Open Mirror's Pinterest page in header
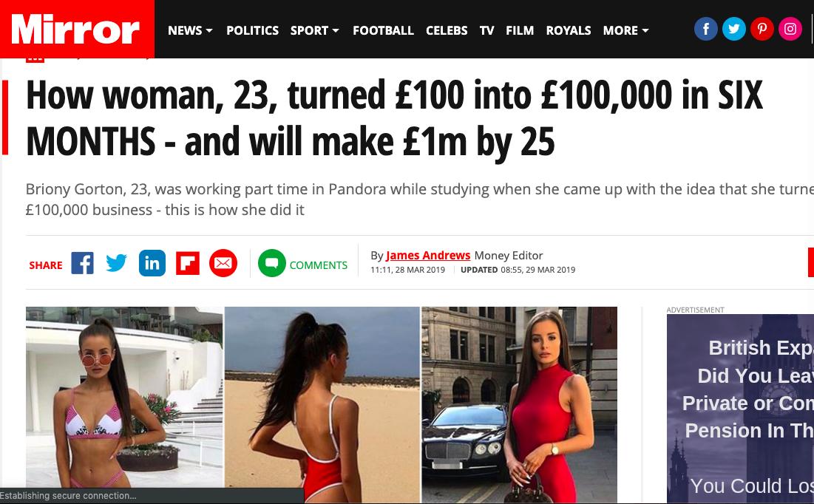The image size is (814, 504). [762, 29]
